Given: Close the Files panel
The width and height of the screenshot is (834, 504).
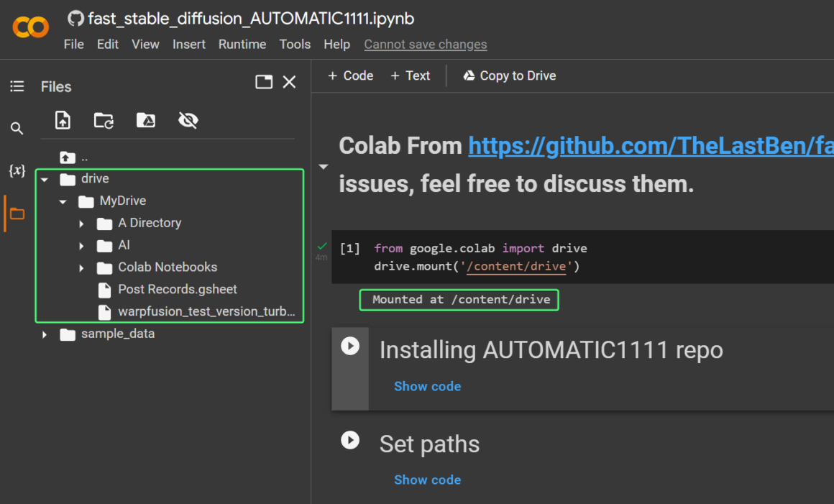Looking at the screenshot, I should 289,82.
